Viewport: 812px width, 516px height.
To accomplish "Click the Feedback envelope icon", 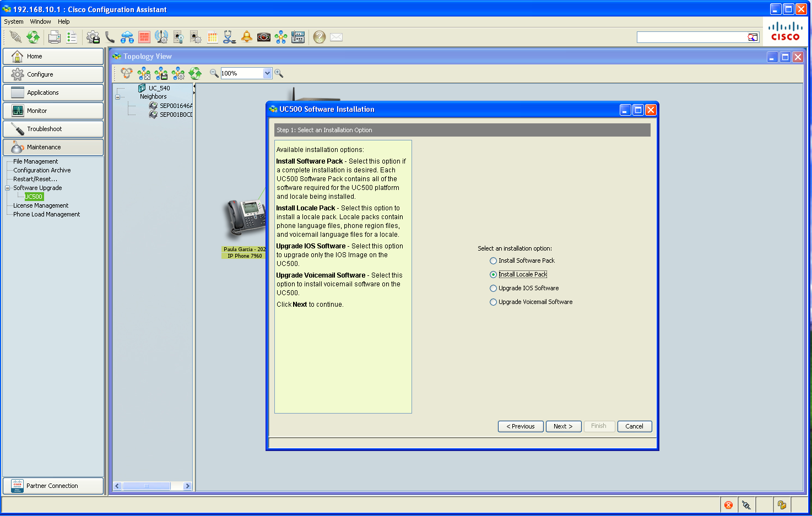I will [x=337, y=37].
